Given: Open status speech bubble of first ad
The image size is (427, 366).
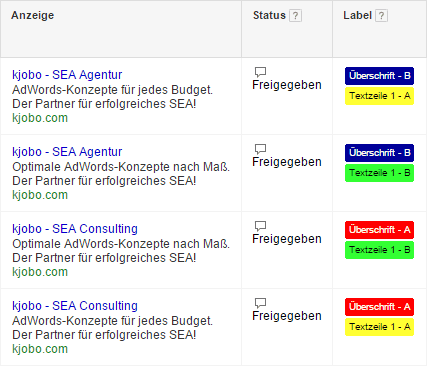Looking at the screenshot, I should point(260,72).
